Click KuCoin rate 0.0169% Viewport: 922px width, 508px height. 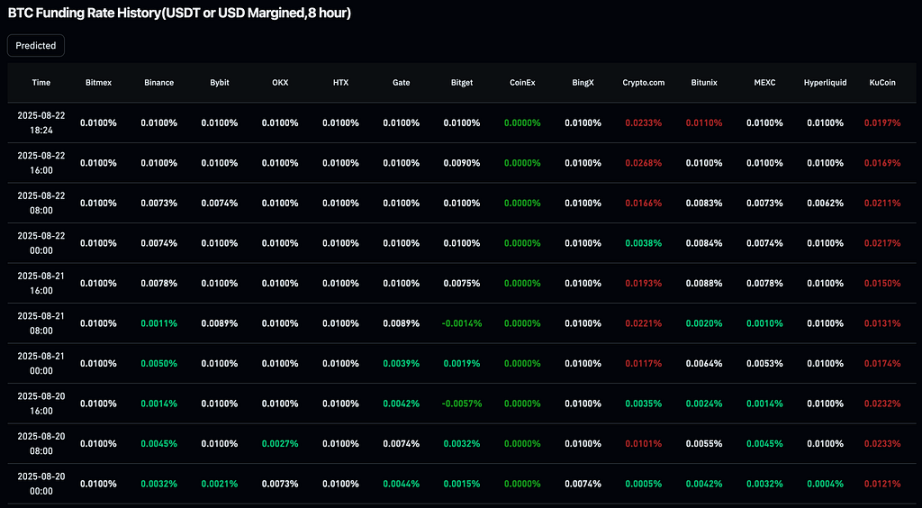click(882, 163)
